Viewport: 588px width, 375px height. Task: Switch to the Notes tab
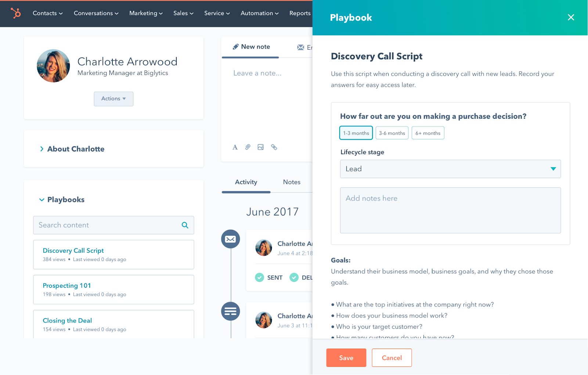292,182
